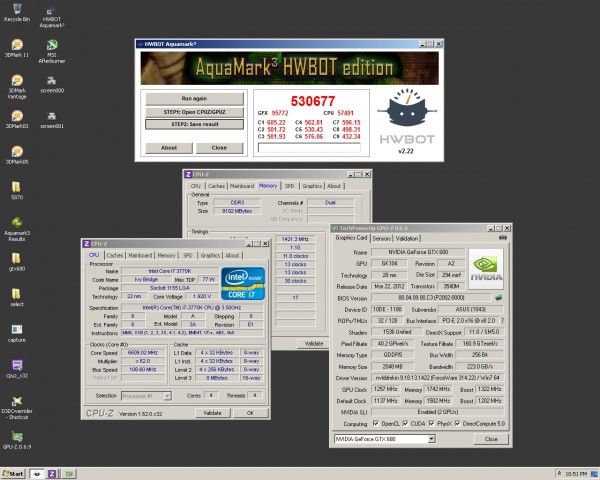Select the Aquamark3 Results desktop icon

(17, 229)
